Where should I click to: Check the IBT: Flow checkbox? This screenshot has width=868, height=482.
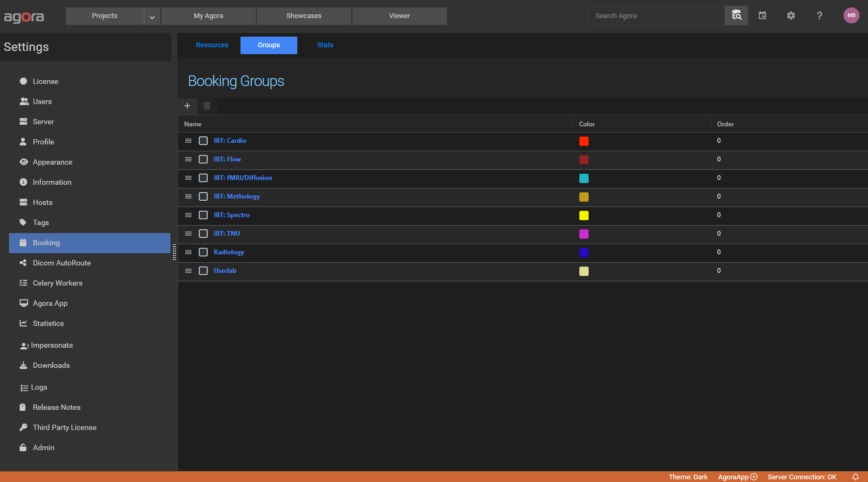point(203,159)
